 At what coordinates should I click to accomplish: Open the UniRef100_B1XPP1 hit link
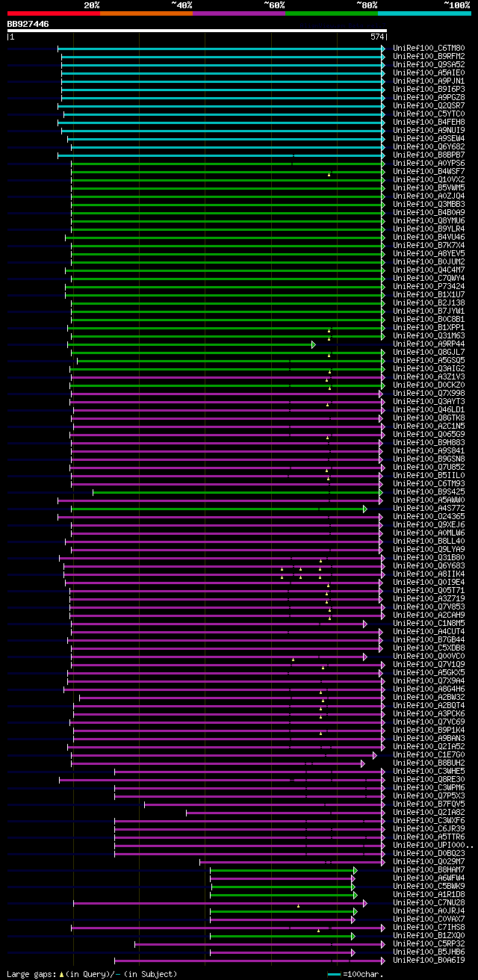tap(429, 328)
